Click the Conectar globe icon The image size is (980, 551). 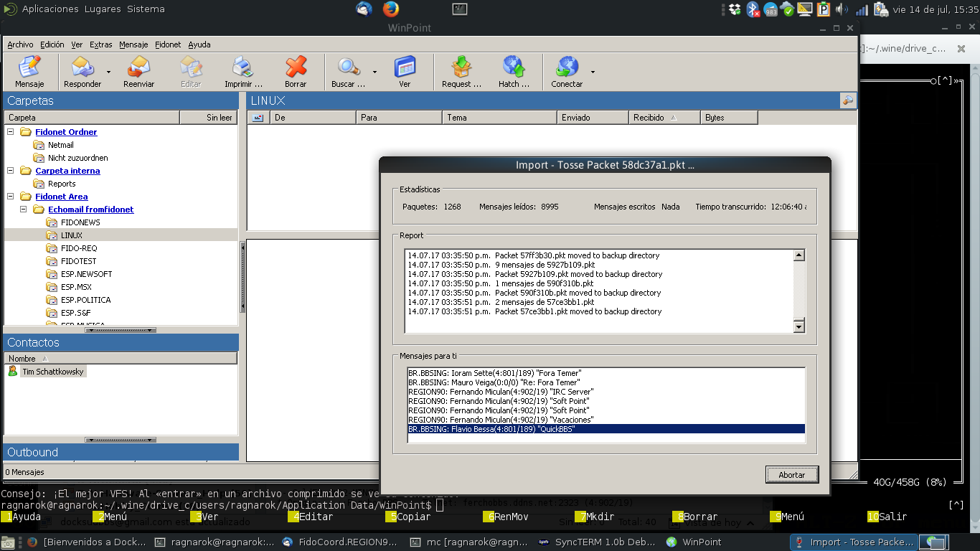pyautogui.click(x=567, y=67)
